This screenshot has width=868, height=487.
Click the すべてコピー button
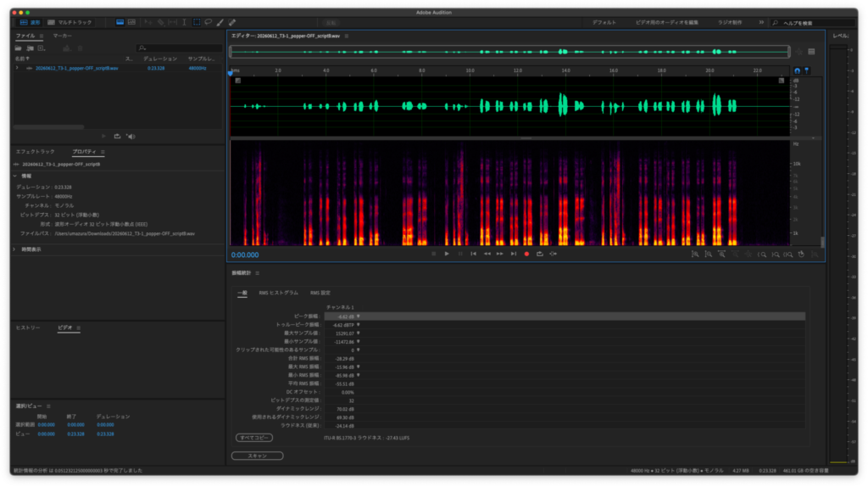pos(254,438)
